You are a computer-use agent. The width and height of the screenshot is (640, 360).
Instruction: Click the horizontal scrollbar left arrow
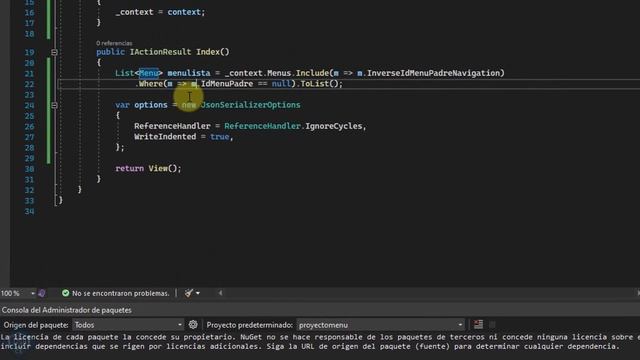(220, 293)
